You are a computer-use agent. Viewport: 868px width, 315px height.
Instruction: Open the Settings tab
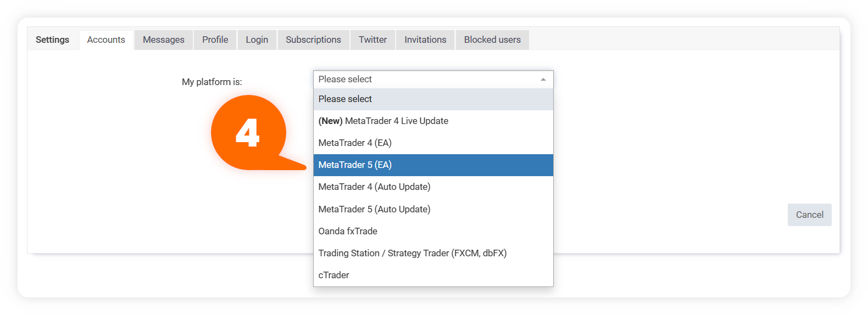pyautogui.click(x=52, y=40)
